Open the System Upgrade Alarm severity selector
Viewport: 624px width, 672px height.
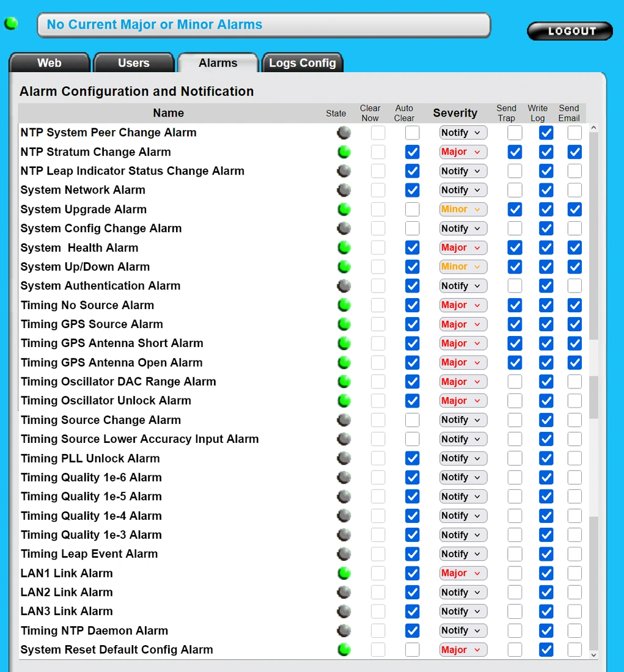[x=463, y=209]
